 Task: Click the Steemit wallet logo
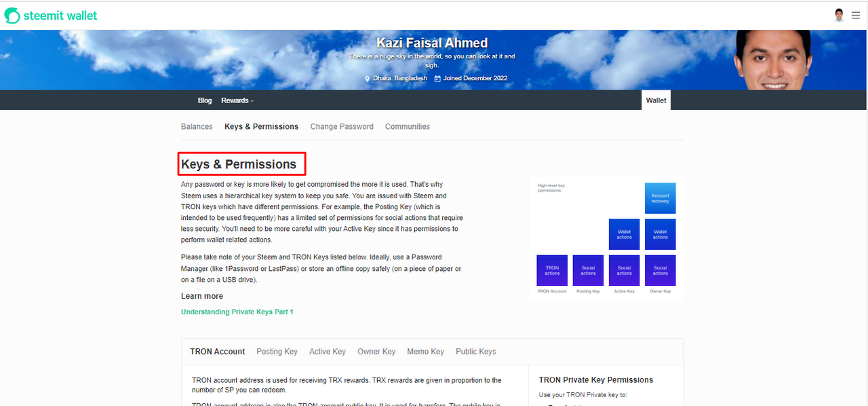(x=51, y=15)
